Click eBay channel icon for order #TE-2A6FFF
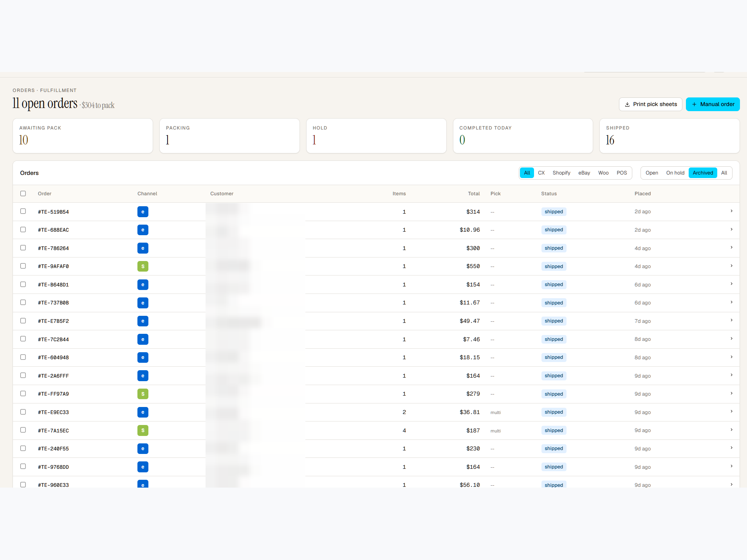 pyautogui.click(x=143, y=376)
